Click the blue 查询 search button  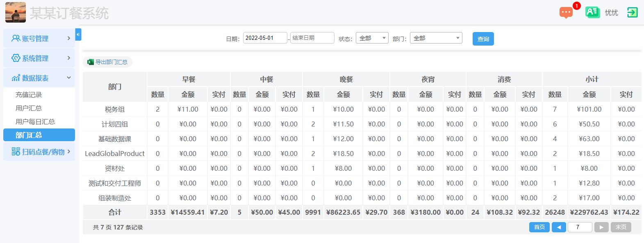point(483,39)
